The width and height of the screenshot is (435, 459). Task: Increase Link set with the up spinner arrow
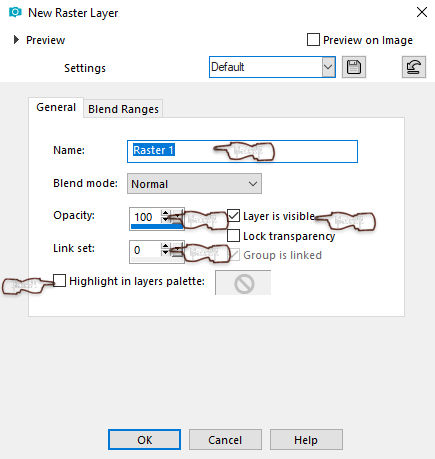(165, 246)
